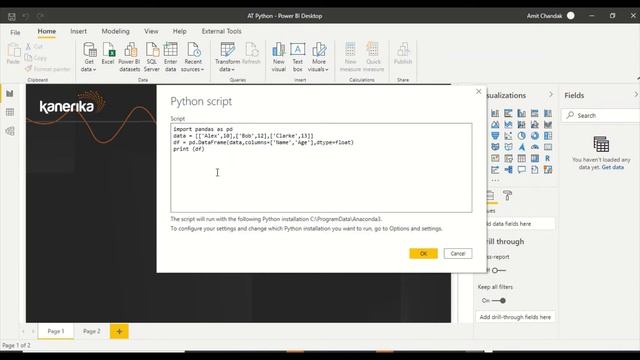Open the Help ribbon tab
The height and width of the screenshot is (360, 640).
click(180, 31)
